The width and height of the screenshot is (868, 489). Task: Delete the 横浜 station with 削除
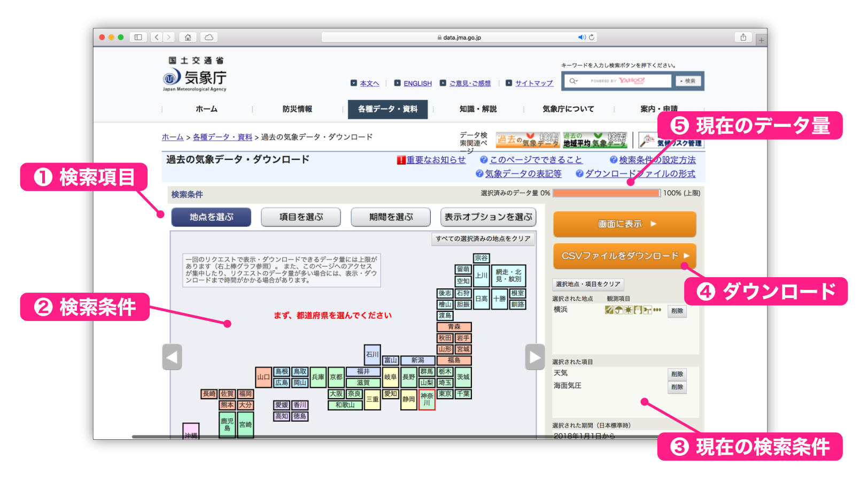pyautogui.click(x=677, y=311)
